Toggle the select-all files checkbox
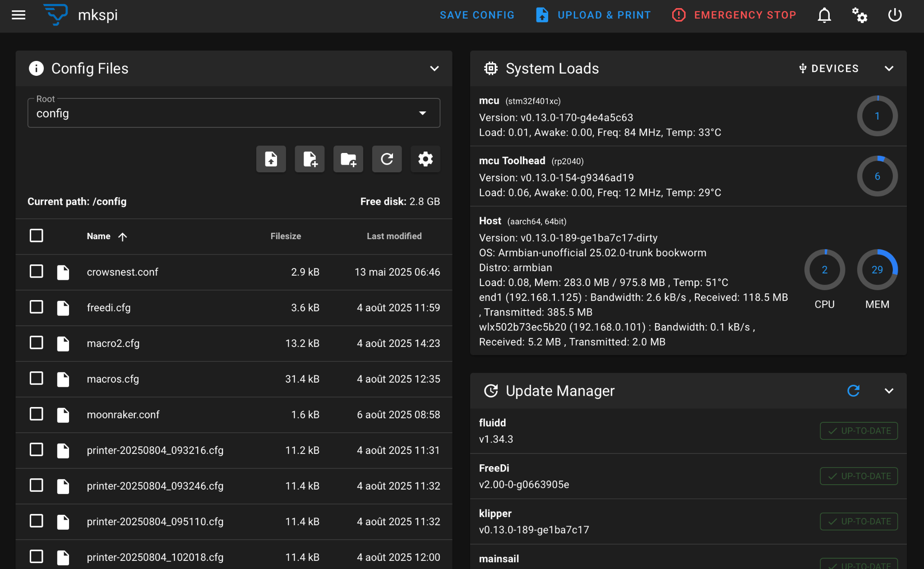The height and width of the screenshot is (569, 924). pyautogui.click(x=37, y=236)
